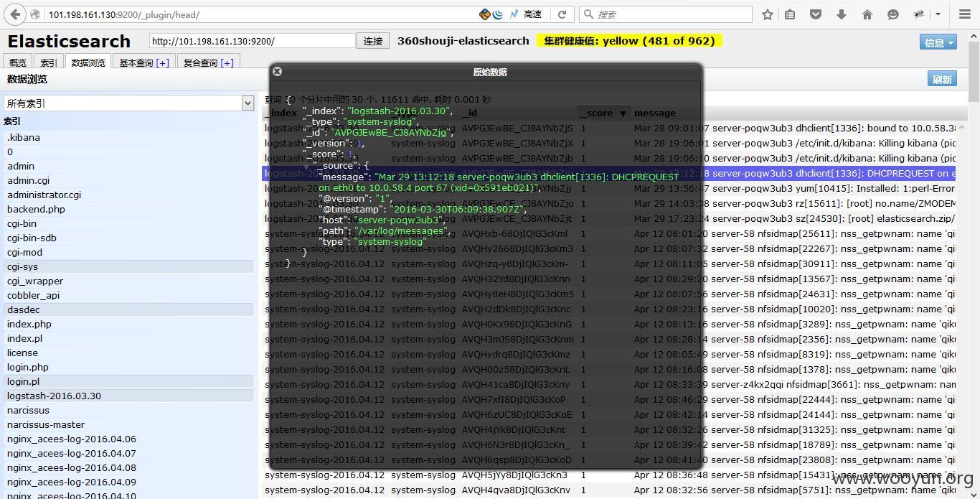Switch to the 索引 tab
This screenshot has width=980, height=499.
[x=49, y=63]
